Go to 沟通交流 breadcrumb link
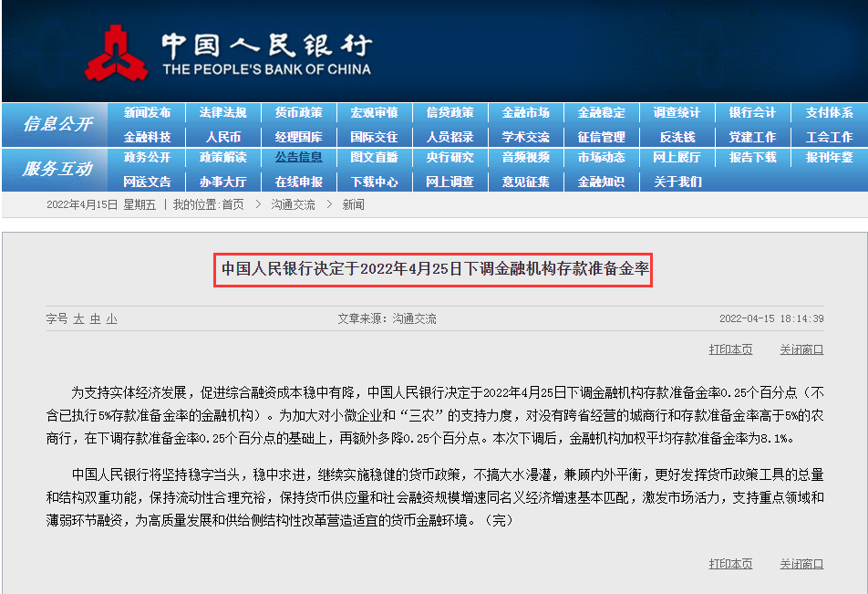The image size is (868, 594). click(x=293, y=205)
